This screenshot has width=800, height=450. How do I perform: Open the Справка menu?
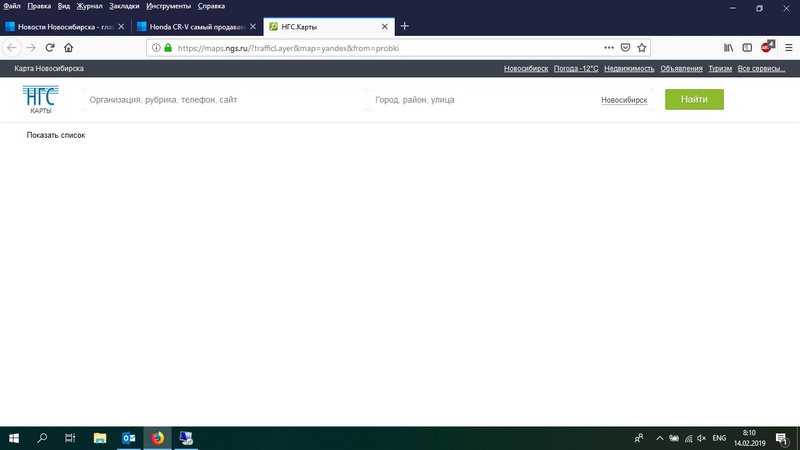(x=211, y=6)
